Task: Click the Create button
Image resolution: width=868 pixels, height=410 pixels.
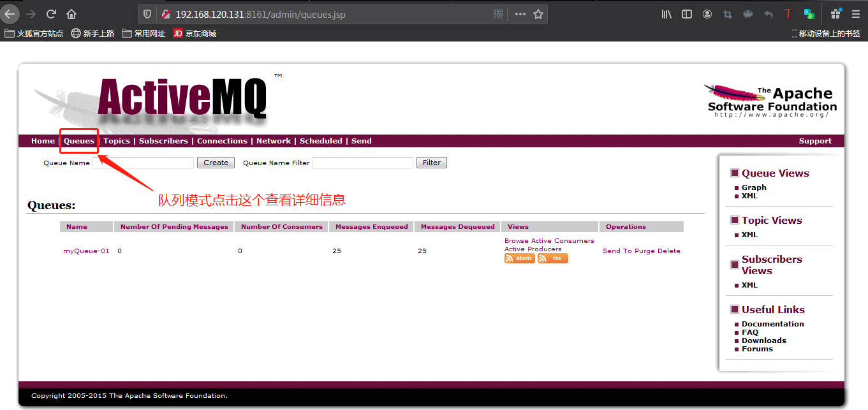Action: 216,163
